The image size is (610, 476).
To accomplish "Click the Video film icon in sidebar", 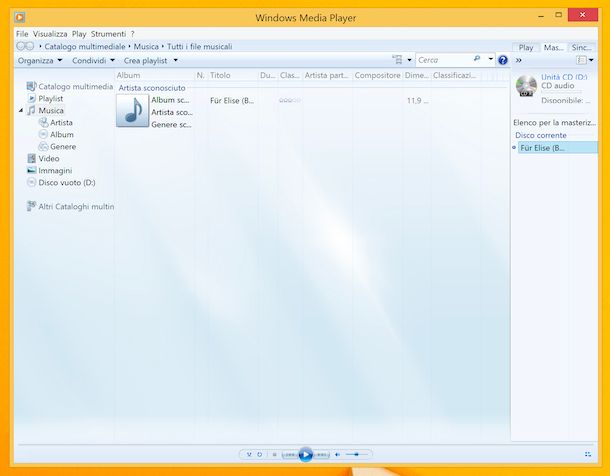I will (32, 158).
